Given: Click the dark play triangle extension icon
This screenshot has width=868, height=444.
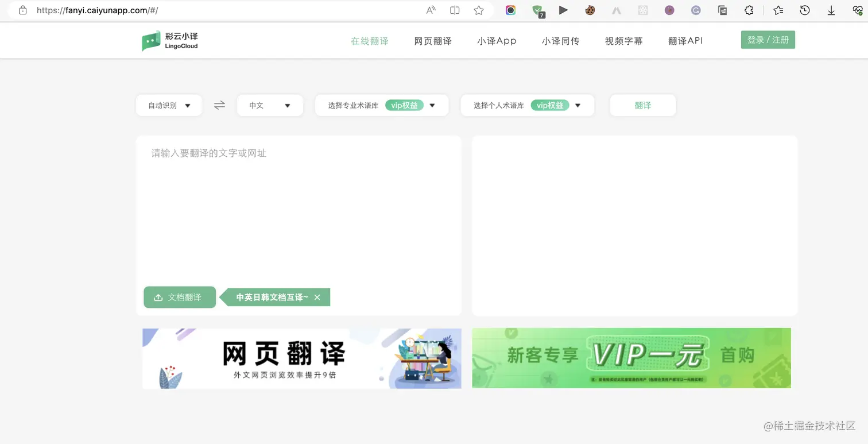Looking at the screenshot, I should (x=563, y=10).
